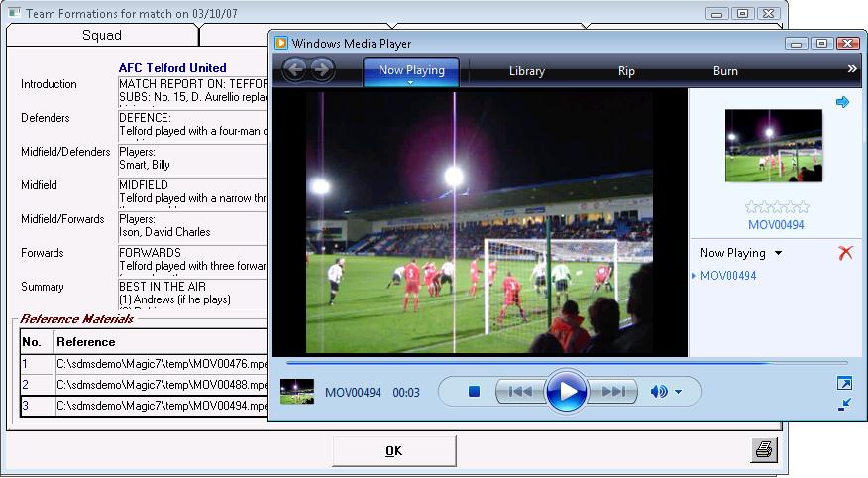Click the Forward arrow in Media Player

tap(322, 69)
